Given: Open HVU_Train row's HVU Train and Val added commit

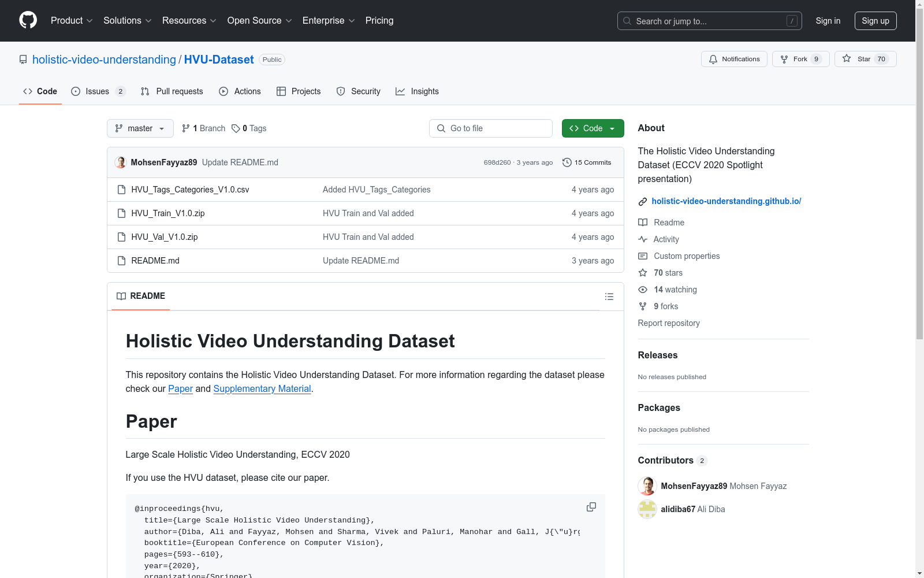Looking at the screenshot, I should click(368, 213).
